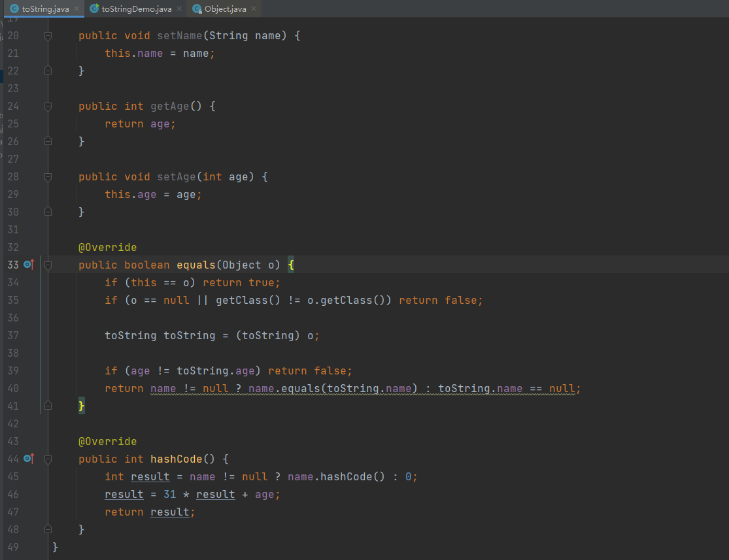Click override gutter icon on line 33
729x560 pixels.
point(29,265)
